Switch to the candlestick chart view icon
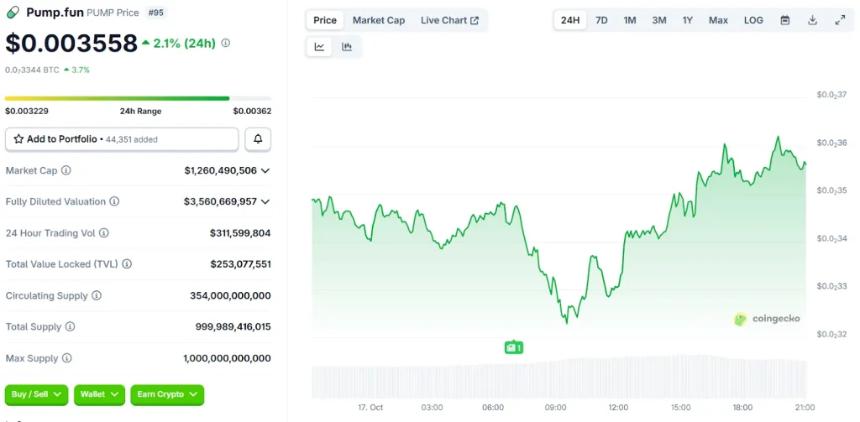This screenshot has height=422, width=860. (x=347, y=46)
